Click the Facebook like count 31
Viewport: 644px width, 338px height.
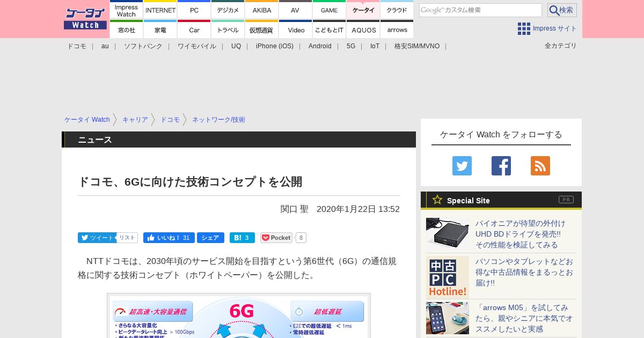(x=186, y=238)
